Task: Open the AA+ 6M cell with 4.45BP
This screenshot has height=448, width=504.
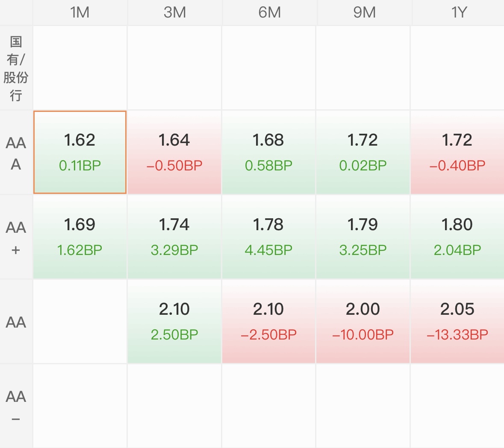Action: 268,237
